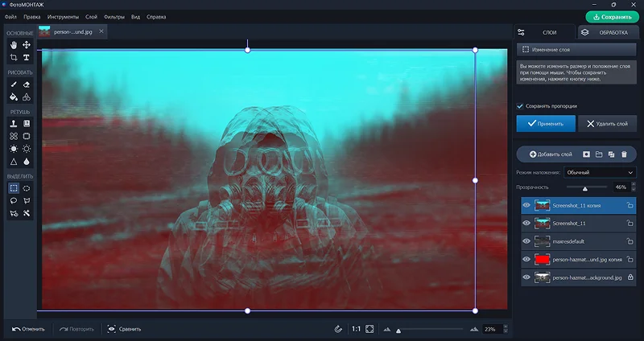This screenshot has width=644, height=341.
Task: Click the 23% zoom input field
Action: [x=492, y=329]
